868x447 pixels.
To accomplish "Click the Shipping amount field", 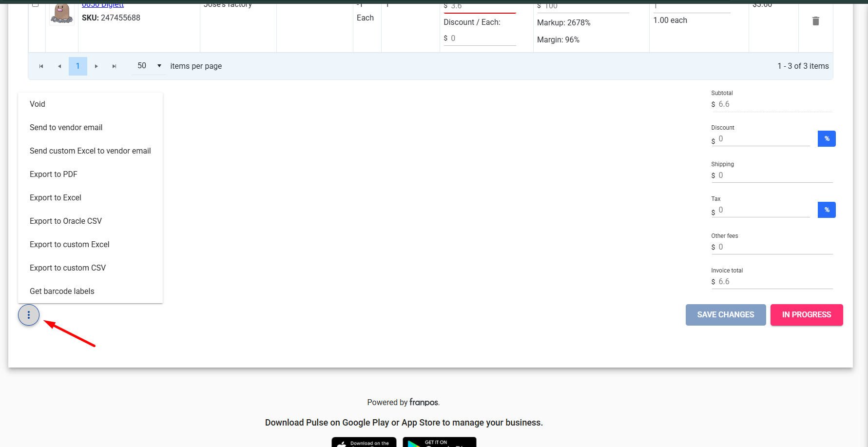I will 774,175.
